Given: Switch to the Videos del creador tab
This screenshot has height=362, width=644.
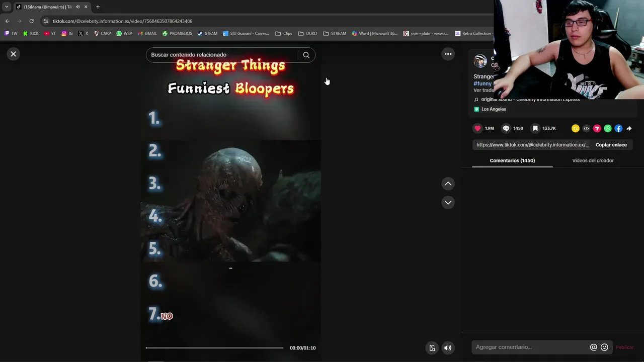Looking at the screenshot, I should [x=593, y=160].
